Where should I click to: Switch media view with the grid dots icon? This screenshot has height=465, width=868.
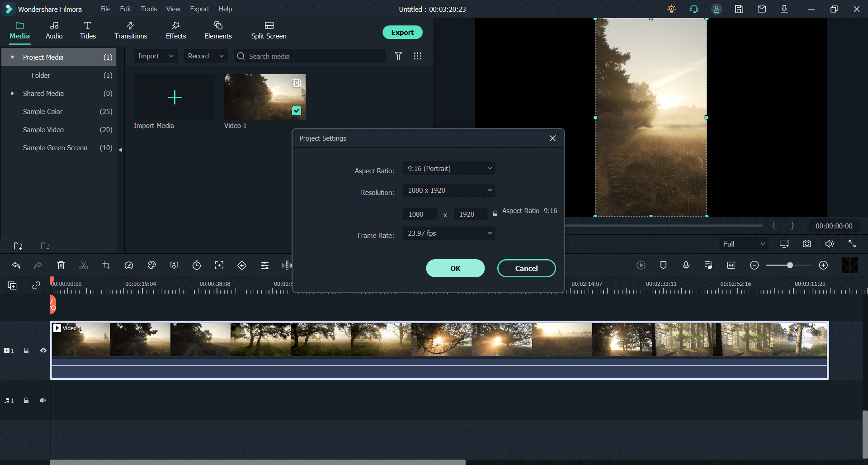pos(418,56)
